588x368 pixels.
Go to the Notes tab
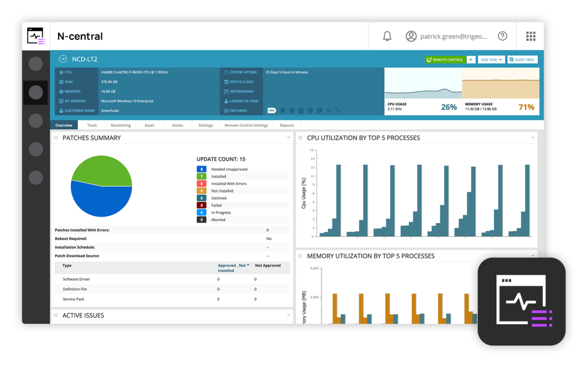(177, 125)
